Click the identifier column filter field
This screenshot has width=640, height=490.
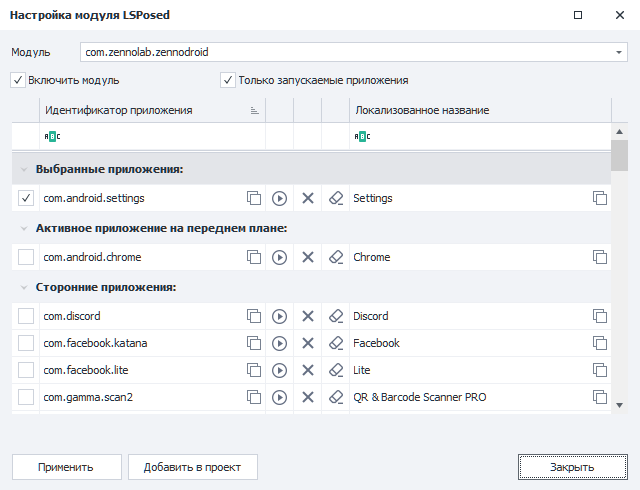pos(152,136)
